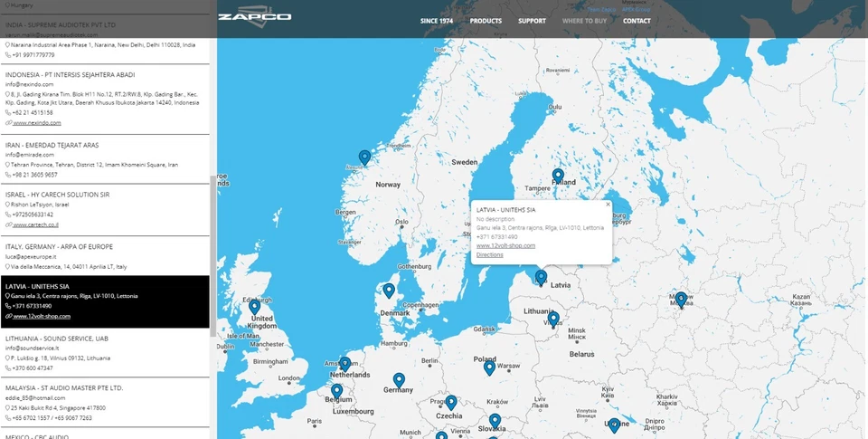Image resolution: width=868 pixels, height=439 pixels.
Task: Select the Poland map pin
Action: click(489, 367)
